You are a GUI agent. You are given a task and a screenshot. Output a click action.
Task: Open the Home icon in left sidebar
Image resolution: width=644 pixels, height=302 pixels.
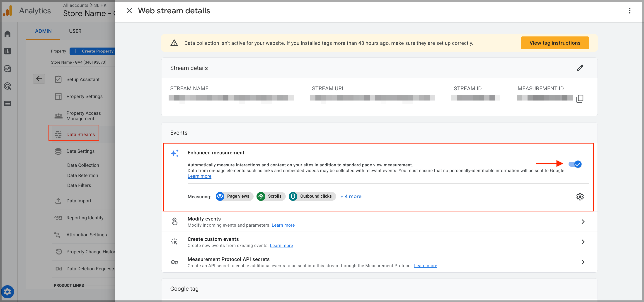click(x=7, y=34)
